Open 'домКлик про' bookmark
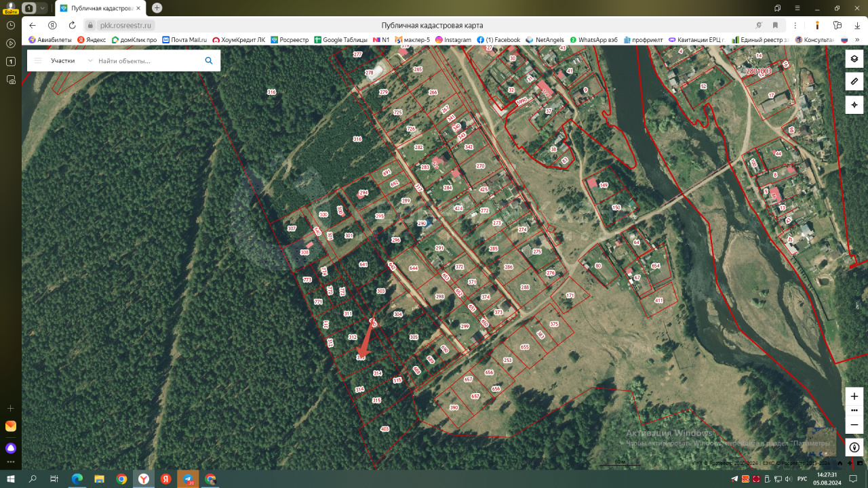The height and width of the screenshot is (488, 868). (134, 40)
